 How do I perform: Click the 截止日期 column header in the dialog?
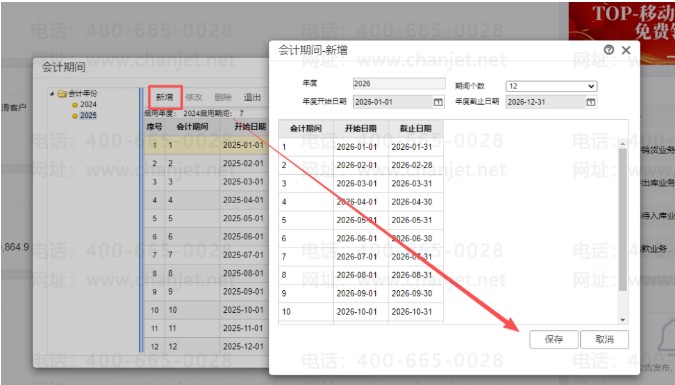pyautogui.click(x=416, y=128)
